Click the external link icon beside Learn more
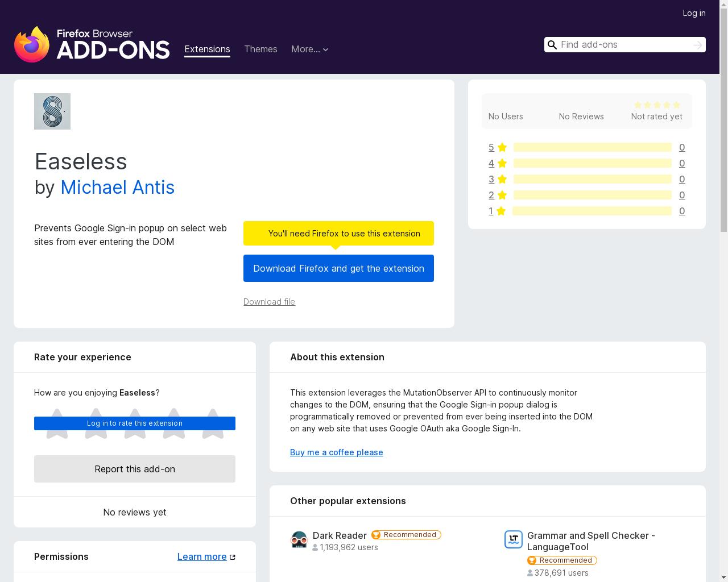This screenshot has width=728, height=582. [x=232, y=557]
